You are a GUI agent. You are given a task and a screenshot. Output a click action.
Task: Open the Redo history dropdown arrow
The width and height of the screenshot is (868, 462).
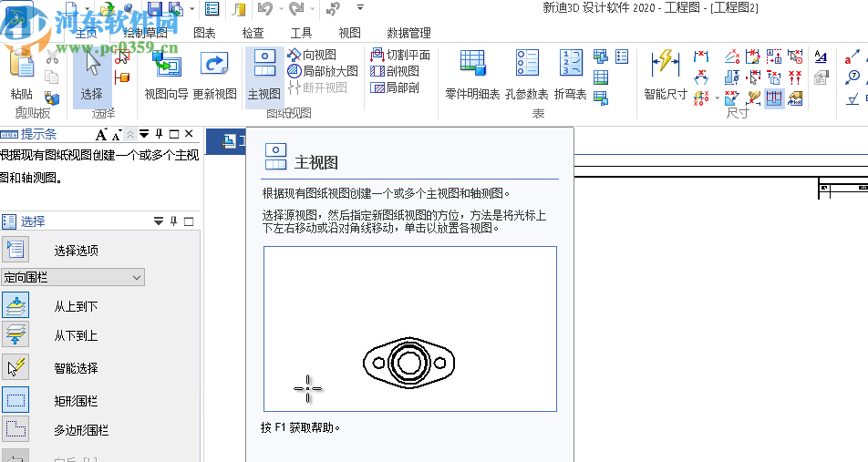(x=312, y=8)
